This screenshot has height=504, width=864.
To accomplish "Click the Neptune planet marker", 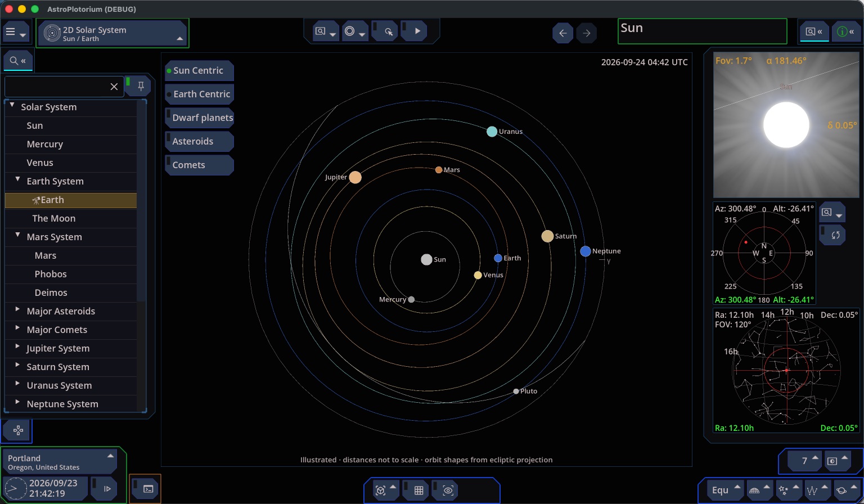I will [x=586, y=251].
